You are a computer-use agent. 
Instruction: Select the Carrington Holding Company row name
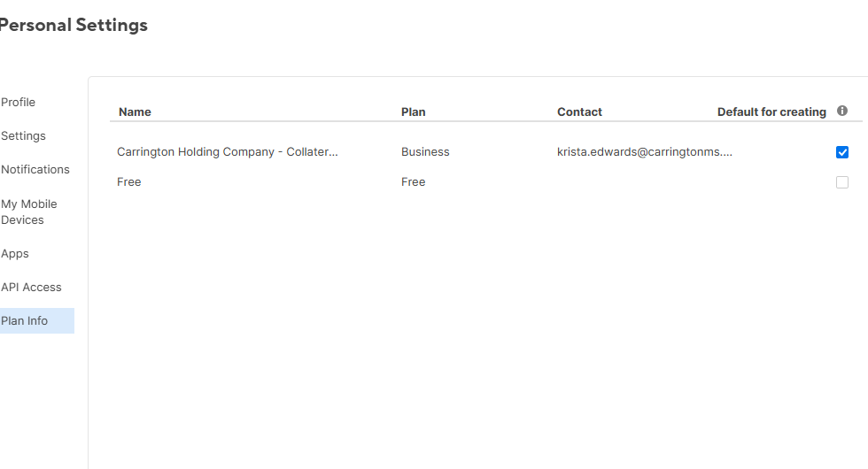(x=228, y=152)
